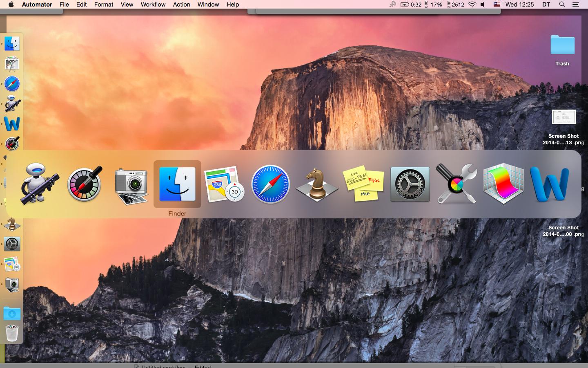Open volume speaker menu in menu bar

[x=483, y=4]
